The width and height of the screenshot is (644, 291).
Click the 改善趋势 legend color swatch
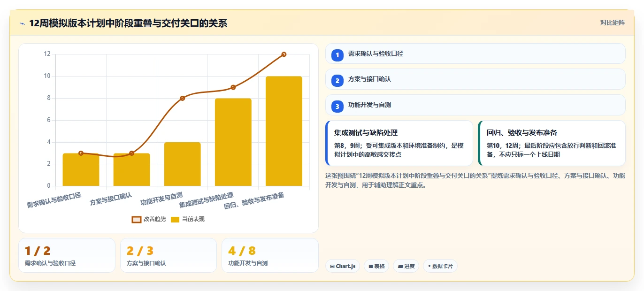tap(137, 219)
